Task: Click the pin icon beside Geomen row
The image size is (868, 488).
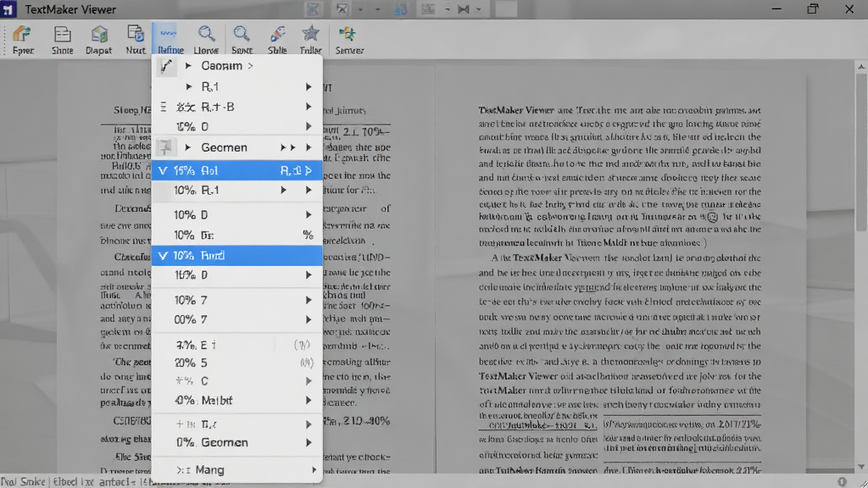Action: click(x=165, y=147)
